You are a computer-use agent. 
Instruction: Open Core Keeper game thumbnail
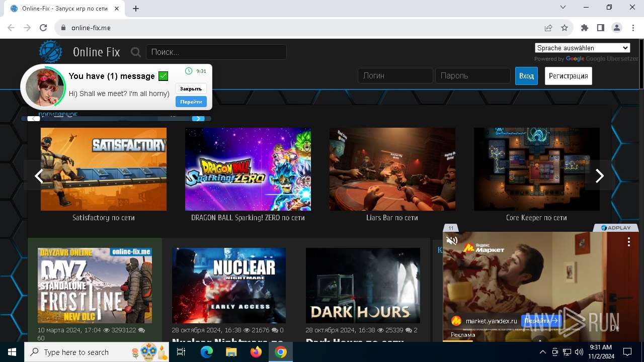coord(537,169)
